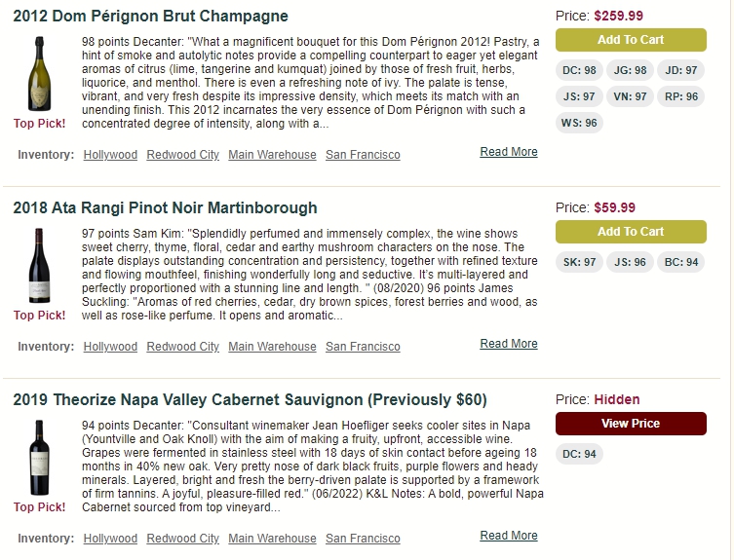The height and width of the screenshot is (560, 734).
Task: Click the DC: 94 badge on Theorize
Action: coord(579,454)
